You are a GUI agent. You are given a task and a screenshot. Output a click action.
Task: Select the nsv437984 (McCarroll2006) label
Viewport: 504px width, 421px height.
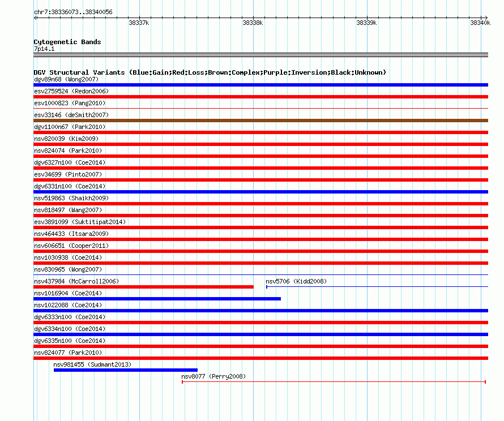(x=76, y=281)
